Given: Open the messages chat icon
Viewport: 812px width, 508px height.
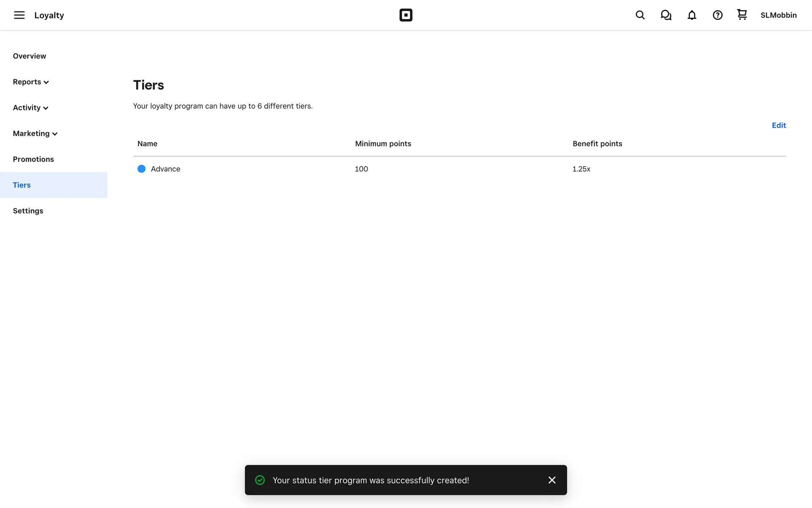Looking at the screenshot, I should pyautogui.click(x=666, y=15).
